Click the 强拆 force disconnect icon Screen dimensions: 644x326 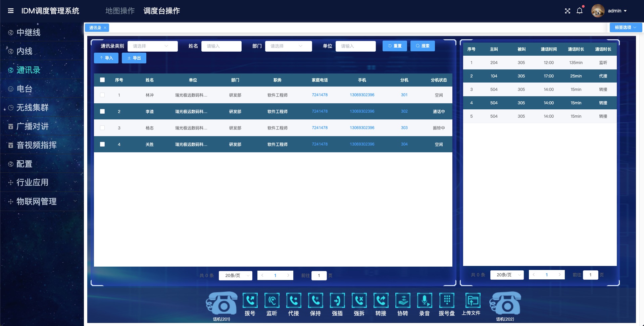pos(359,301)
